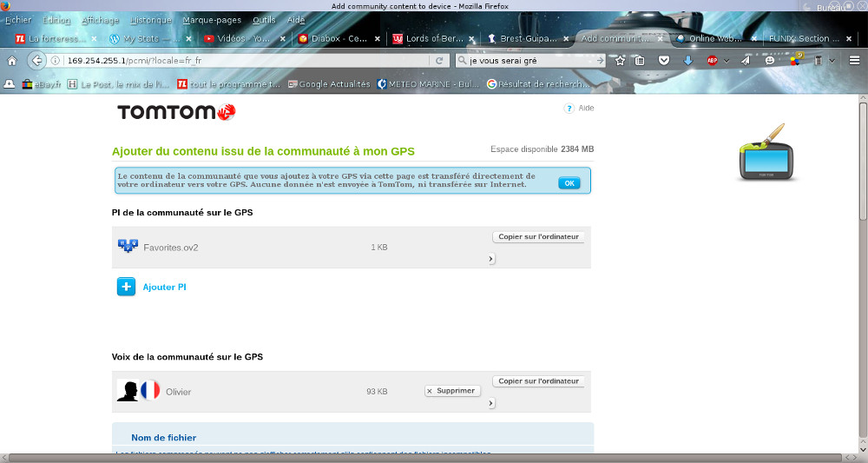Viewport: 868px width, 463px height.
Task: Open the Le Post bookmark
Action: pos(118,84)
